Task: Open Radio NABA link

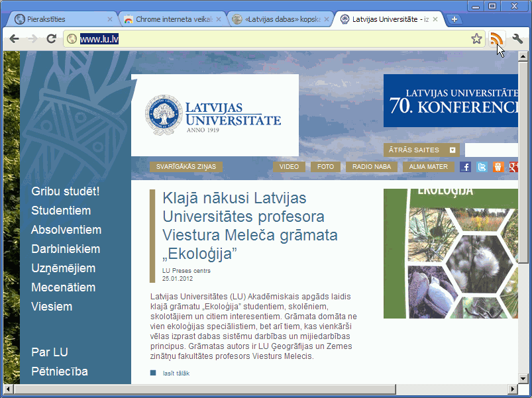Action: tap(372, 167)
